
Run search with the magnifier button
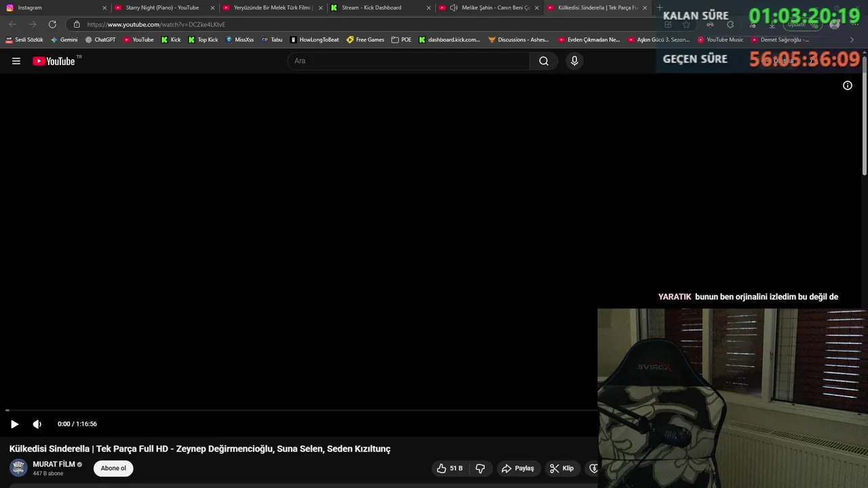tap(544, 61)
